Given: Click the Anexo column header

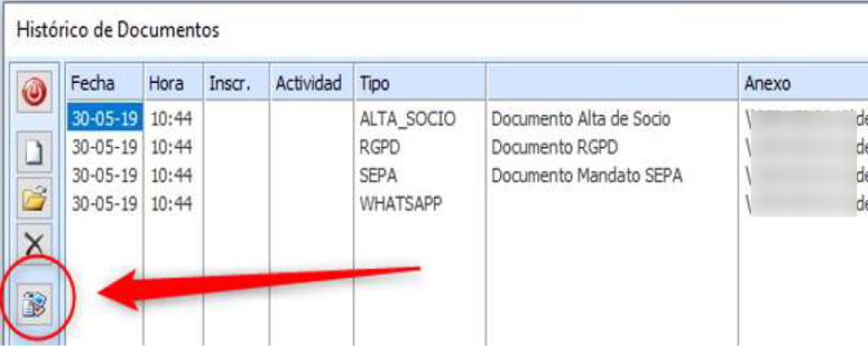Looking at the screenshot, I should click(767, 83).
